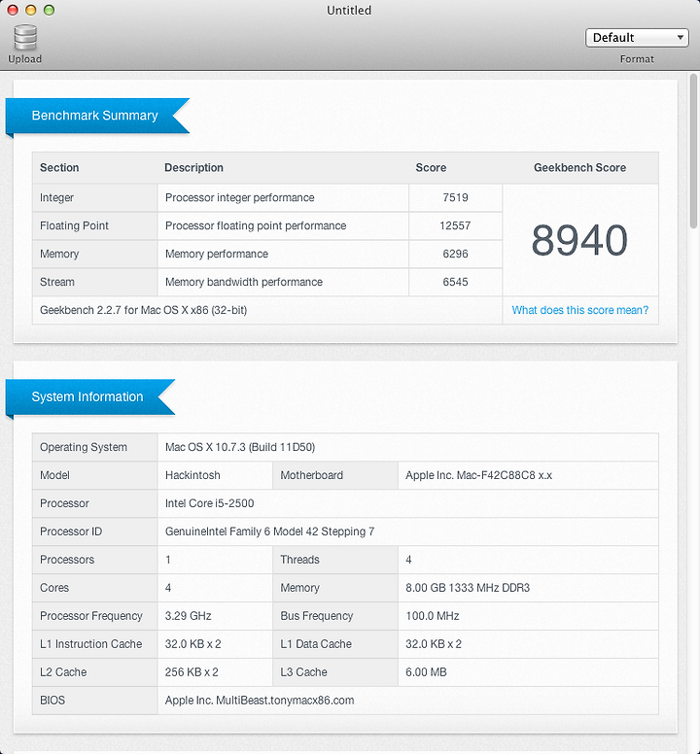
Task: Click the 'BIOS' row label
Action: pos(52,701)
